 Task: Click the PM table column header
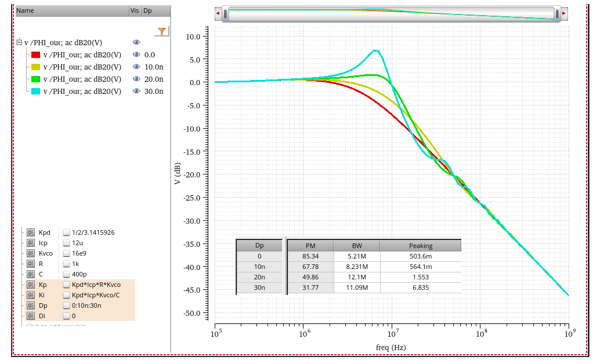(x=310, y=245)
